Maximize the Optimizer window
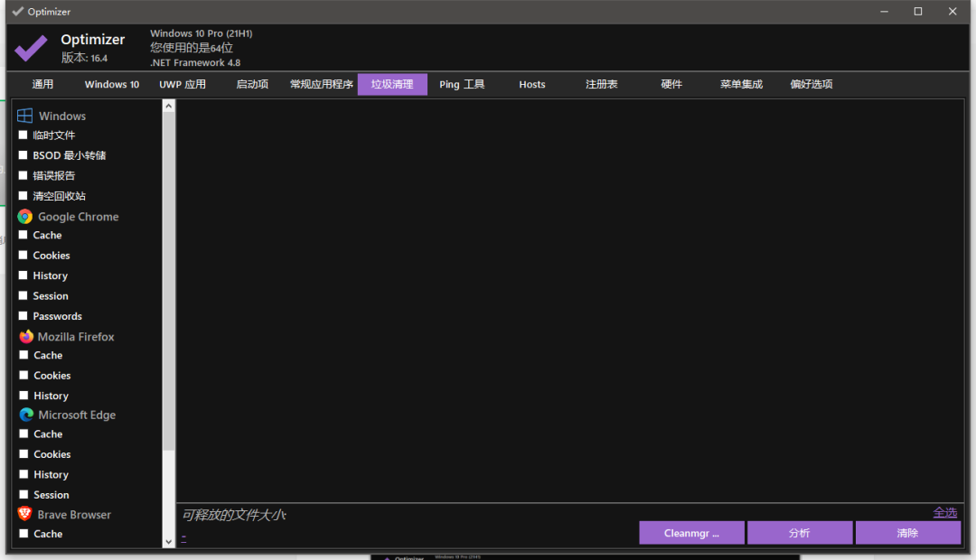The width and height of the screenshot is (976, 560). (918, 11)
